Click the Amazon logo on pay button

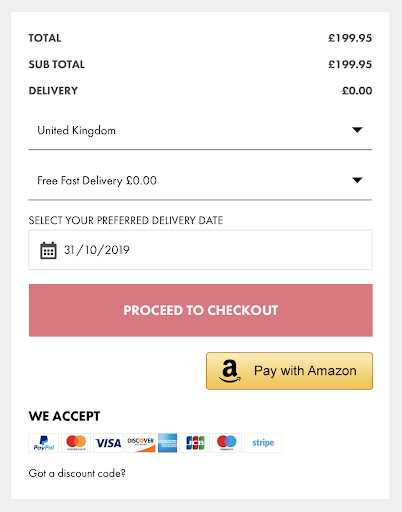pyautogui.click(x=230, y=371)
